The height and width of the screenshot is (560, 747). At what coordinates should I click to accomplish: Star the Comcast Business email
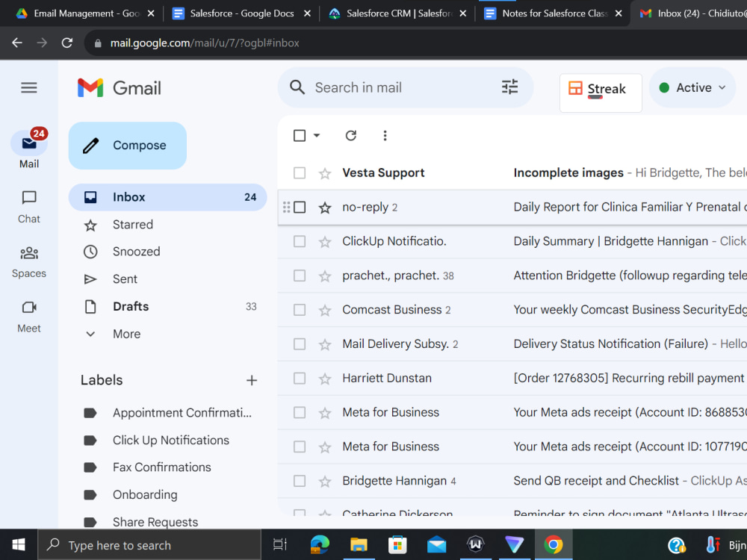click(x=325, y=311)
